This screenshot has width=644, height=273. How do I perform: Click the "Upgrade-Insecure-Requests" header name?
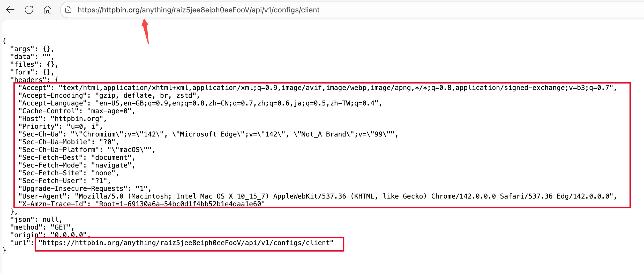click(73, 188)
